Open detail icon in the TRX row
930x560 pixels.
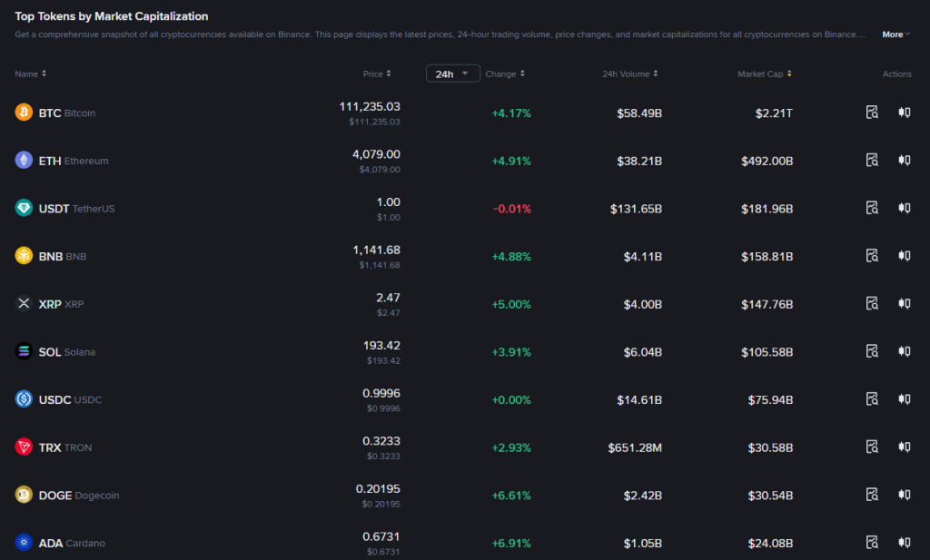[x=872, y=447]
